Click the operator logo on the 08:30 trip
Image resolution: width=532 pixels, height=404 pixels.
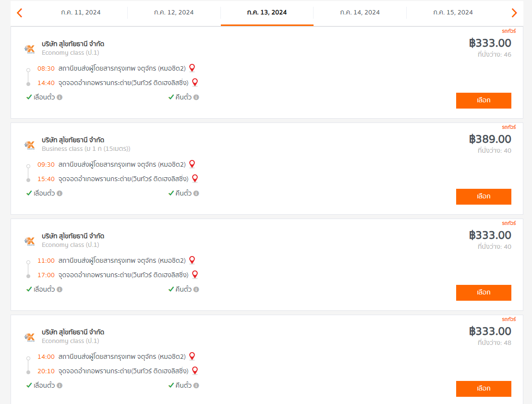30,49
